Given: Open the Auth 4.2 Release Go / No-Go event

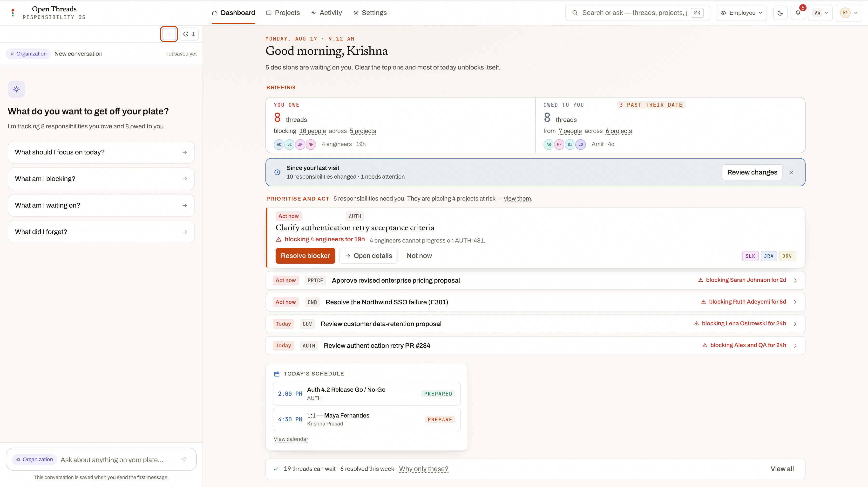Looking at the screenshot, I should [366, 394].
